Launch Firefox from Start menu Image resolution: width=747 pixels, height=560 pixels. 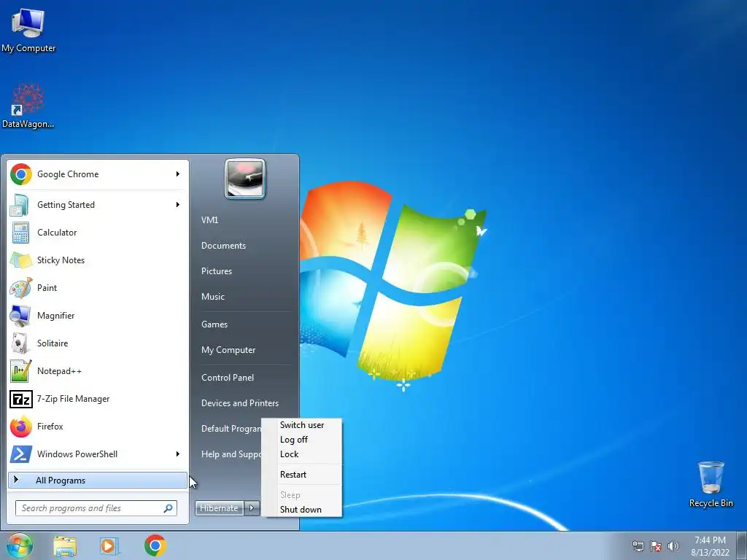pos(21,426)
